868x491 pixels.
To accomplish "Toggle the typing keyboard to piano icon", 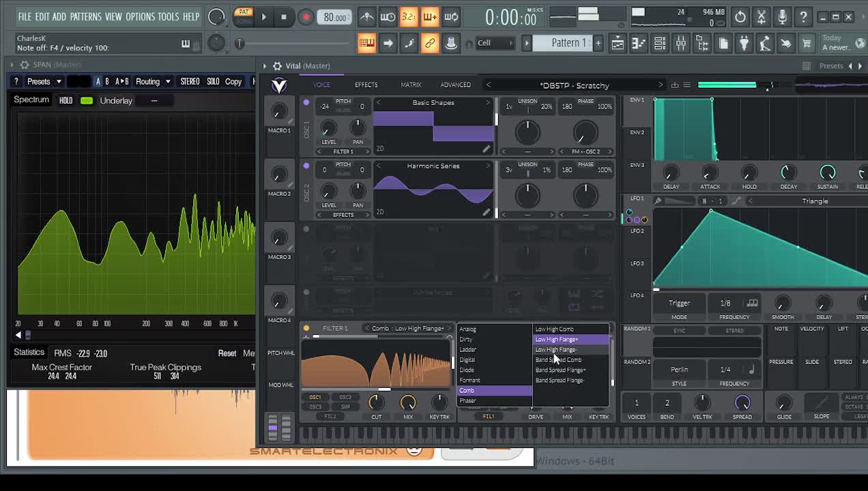I will [366, 43].
